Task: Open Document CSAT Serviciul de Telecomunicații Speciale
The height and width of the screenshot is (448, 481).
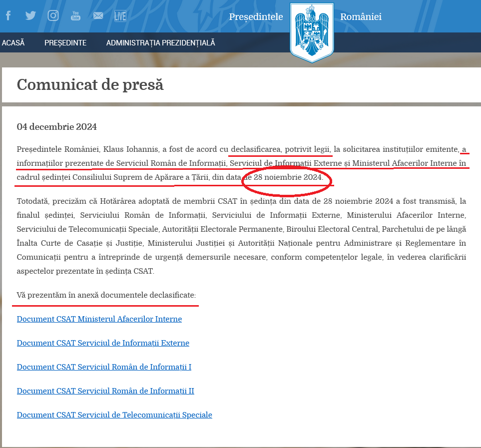Action: point(114,415)
